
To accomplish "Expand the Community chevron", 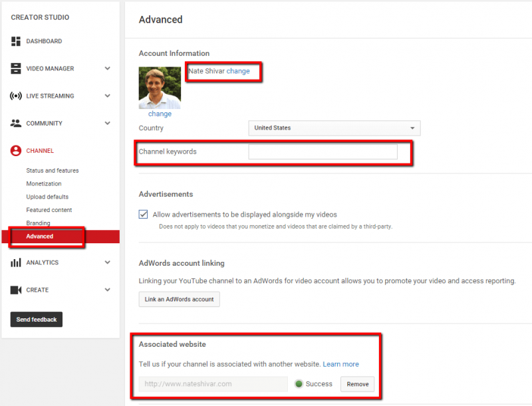I will click(108, 124).
